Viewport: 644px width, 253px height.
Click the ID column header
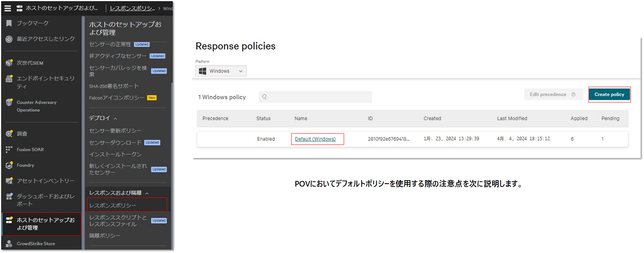point(370,118)
